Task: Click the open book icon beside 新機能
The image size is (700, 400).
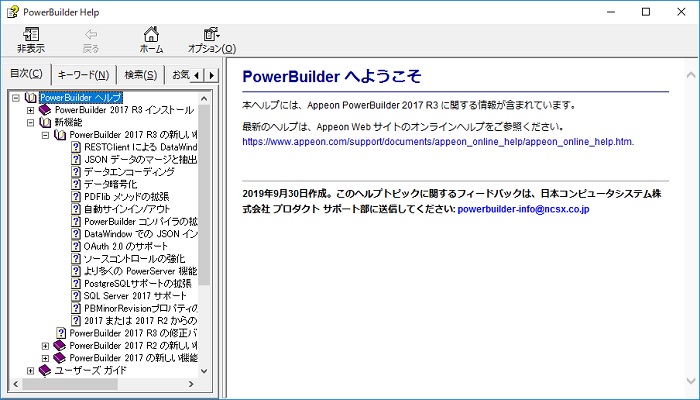Action: pyautogui.click(x=45, y=122)
